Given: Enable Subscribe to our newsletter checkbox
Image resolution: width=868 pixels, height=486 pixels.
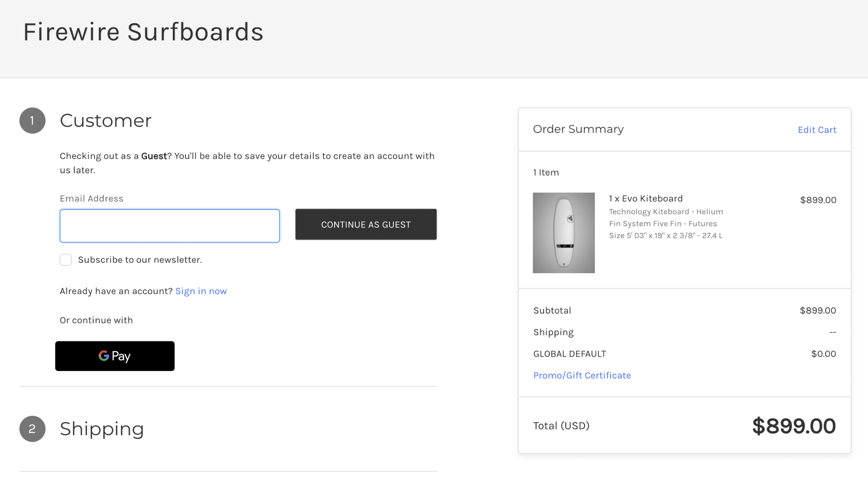Looking at the screenshot, I should point(66,260).
